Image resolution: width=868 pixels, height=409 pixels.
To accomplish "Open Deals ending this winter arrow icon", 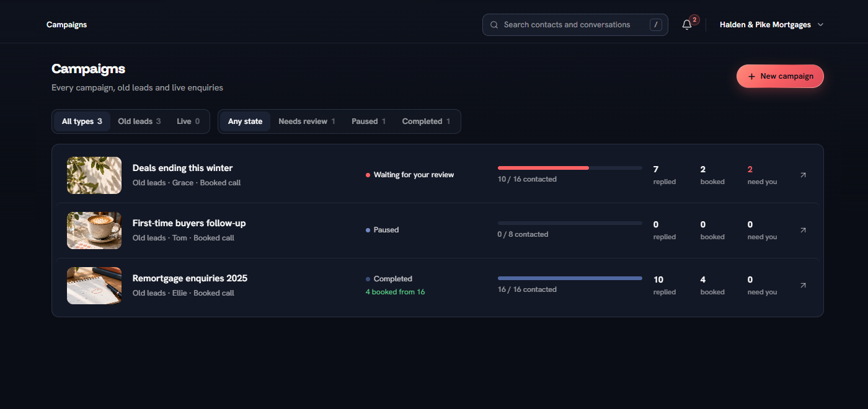I will (803, 175).
